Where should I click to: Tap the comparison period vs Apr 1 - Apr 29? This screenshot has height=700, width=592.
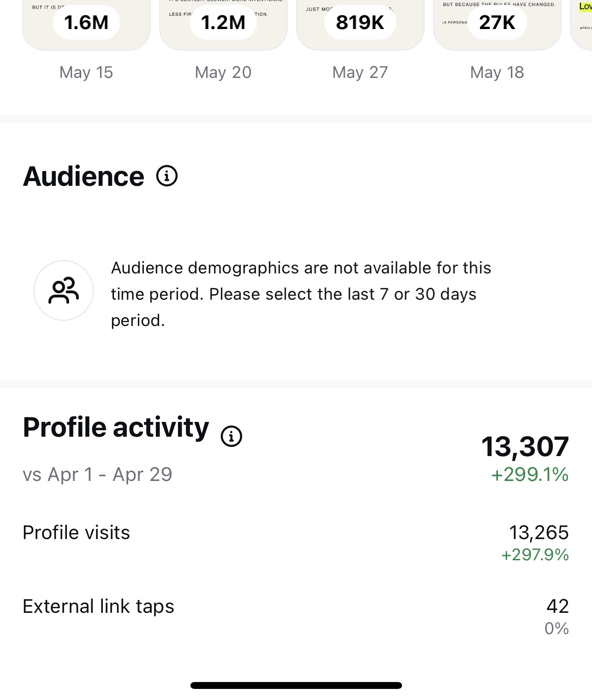pyautogui.click(x=97, y=475)
